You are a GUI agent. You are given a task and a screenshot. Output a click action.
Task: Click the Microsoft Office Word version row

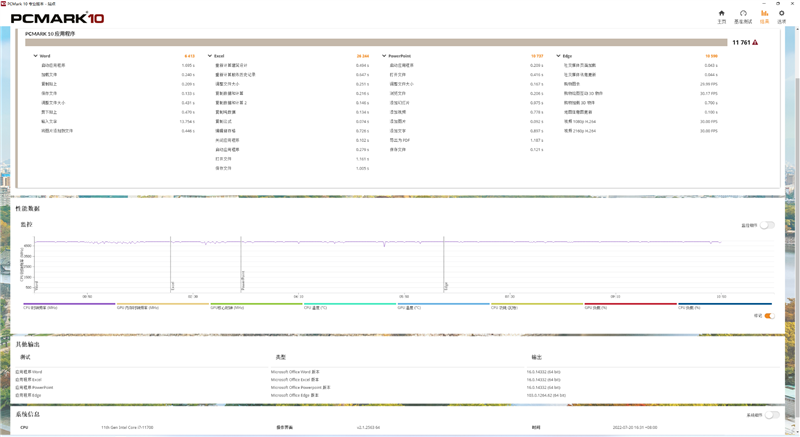pos(295,372)
